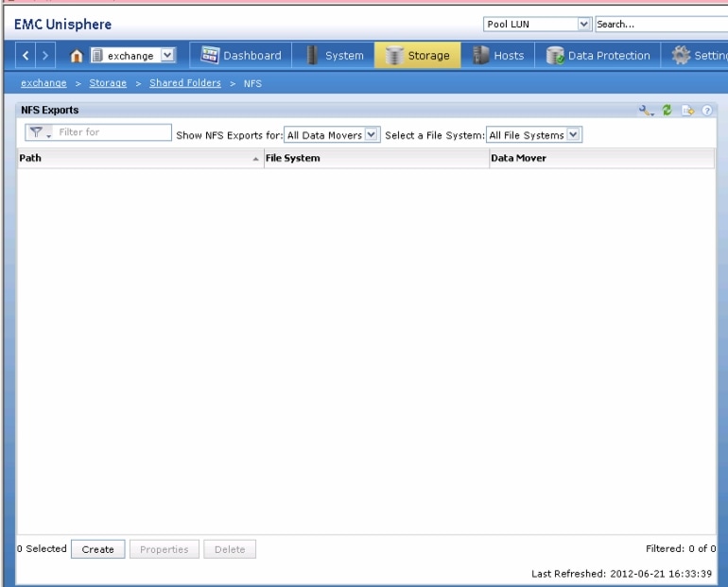
Task: Open the Settings tab
Action: pos(695,55)
